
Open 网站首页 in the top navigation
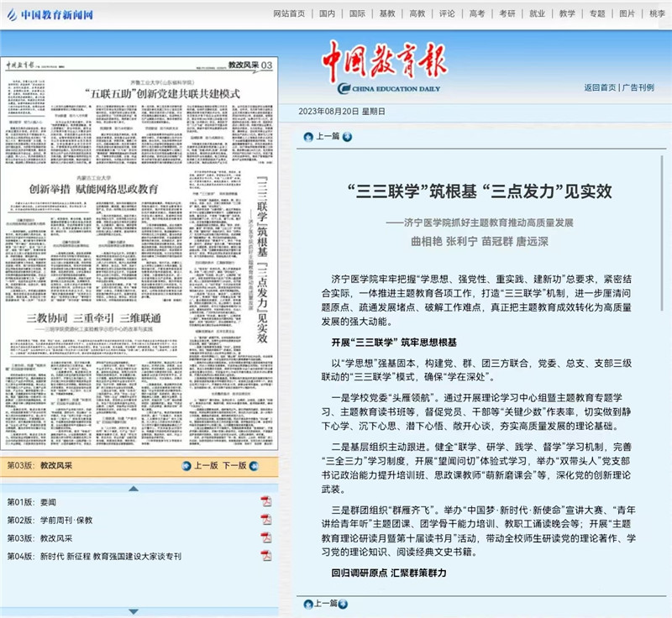pyautogui.click(x=289, y=13)
